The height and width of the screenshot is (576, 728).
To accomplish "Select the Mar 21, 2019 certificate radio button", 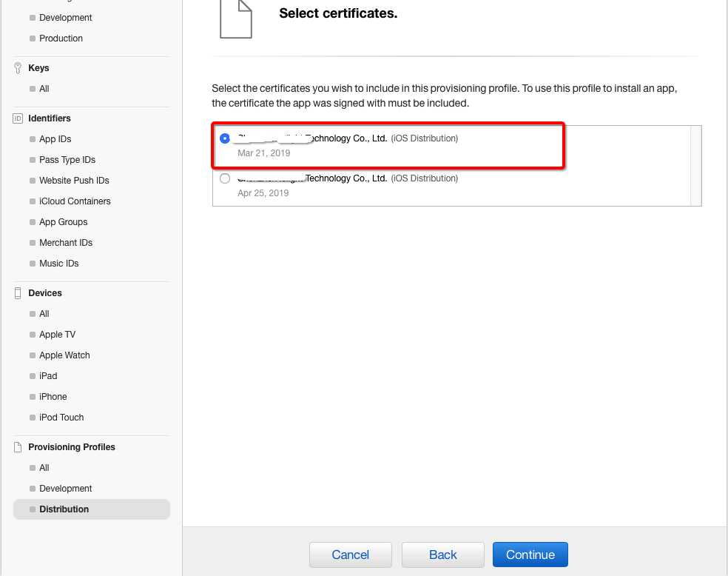I will pyautogui.click(x=225, y=138).
